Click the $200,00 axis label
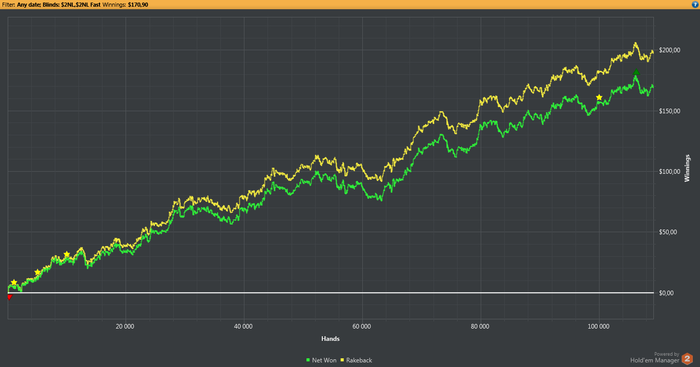Image resolution: width=700 pixels, height=367 pixels. pyautogui.click(x=670, y=50)
